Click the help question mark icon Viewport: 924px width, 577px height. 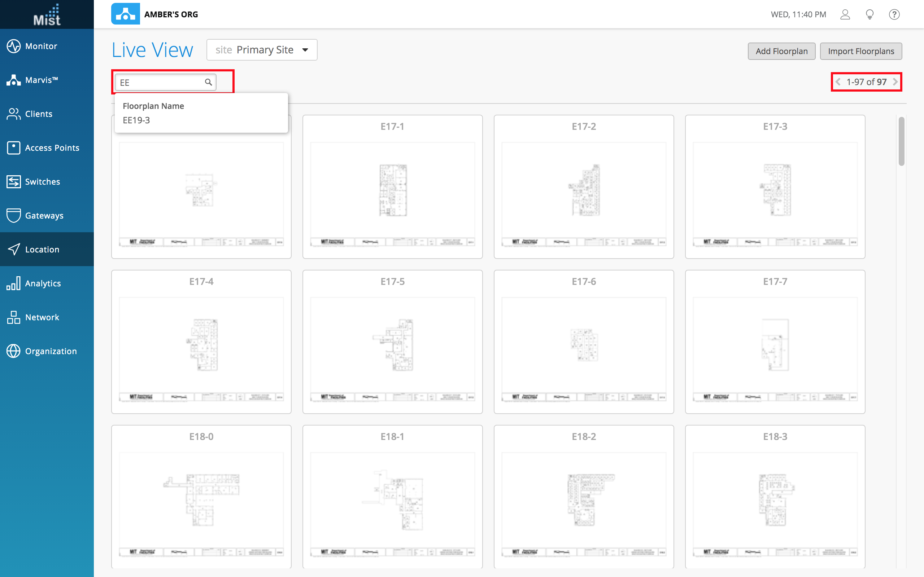point(894,14)
